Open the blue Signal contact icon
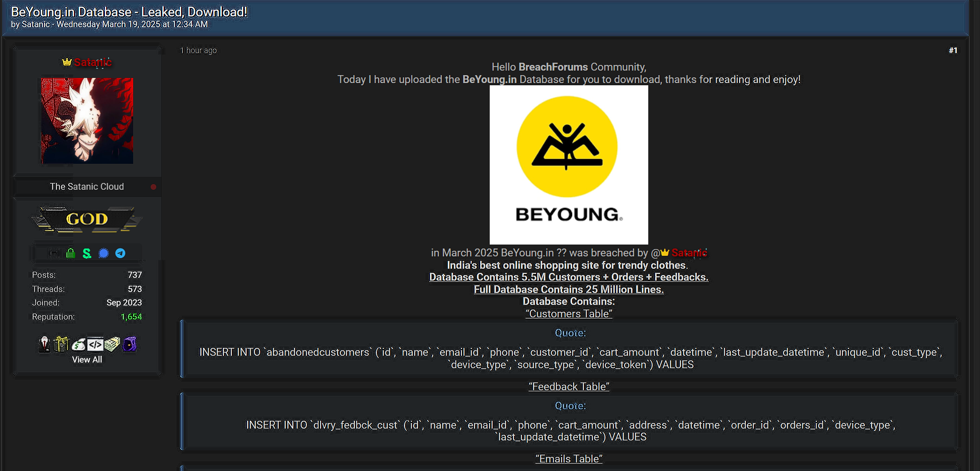 click(104, 254)
